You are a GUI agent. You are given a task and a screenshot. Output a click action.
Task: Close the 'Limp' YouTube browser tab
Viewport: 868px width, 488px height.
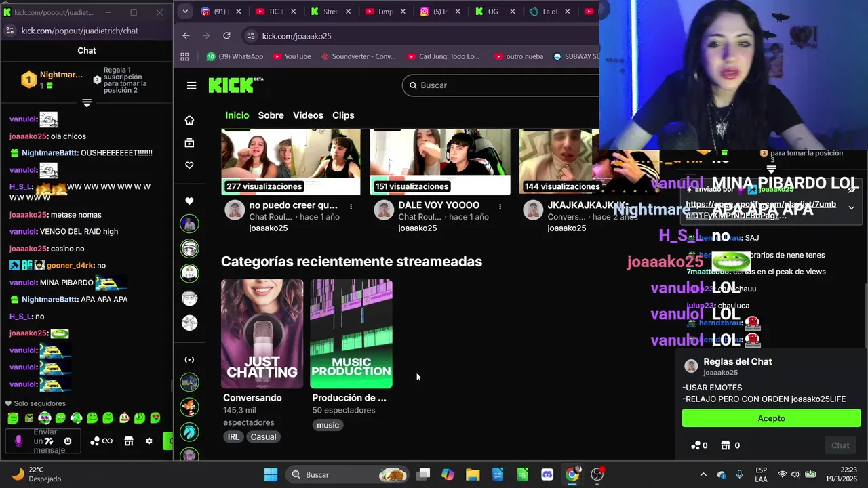403,12
